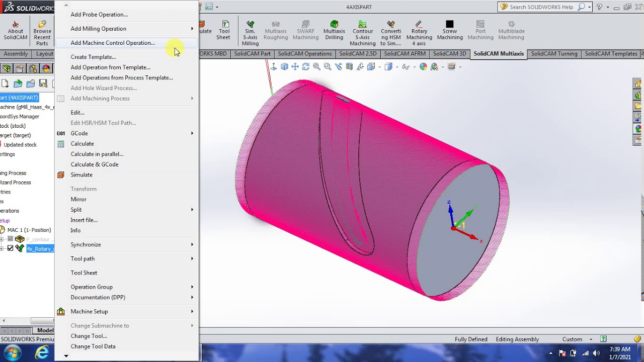Screen dimensions: 644x362
Task: Click the Info context menu entry
Action: click(x=75, y=230)
